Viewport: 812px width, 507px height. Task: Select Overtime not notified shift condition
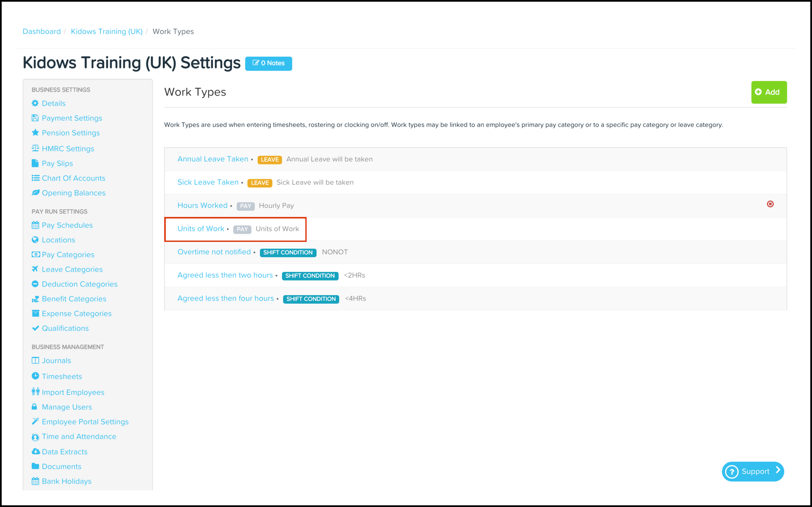coord(214,252)
